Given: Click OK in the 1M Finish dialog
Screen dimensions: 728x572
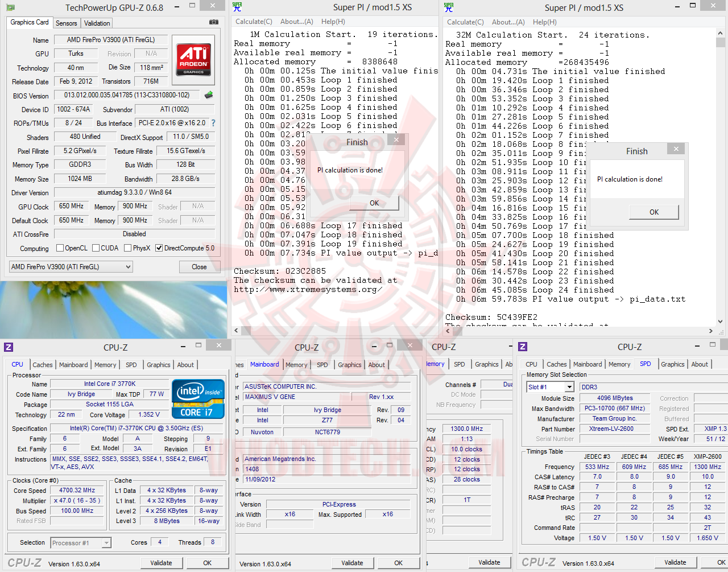Looking at the screenshot, I should coord(374,203).
